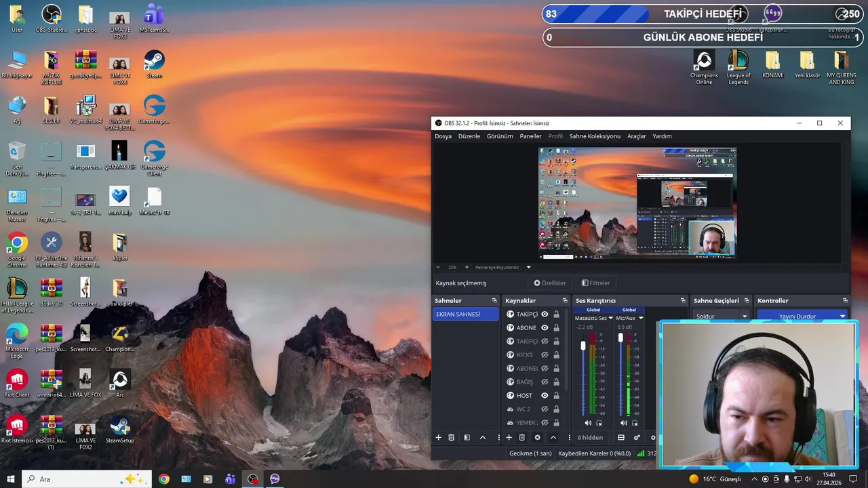868x488 pixels.
Task: Mute the Mic/Aux speaker icon
Action: point(624,423)
